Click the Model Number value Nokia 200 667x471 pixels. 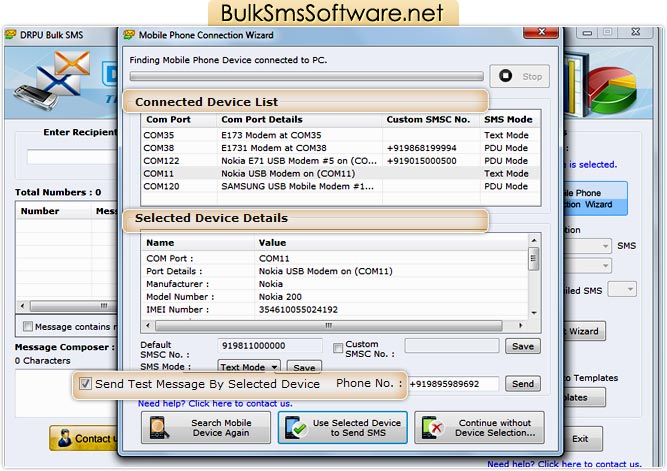point(280,297)
